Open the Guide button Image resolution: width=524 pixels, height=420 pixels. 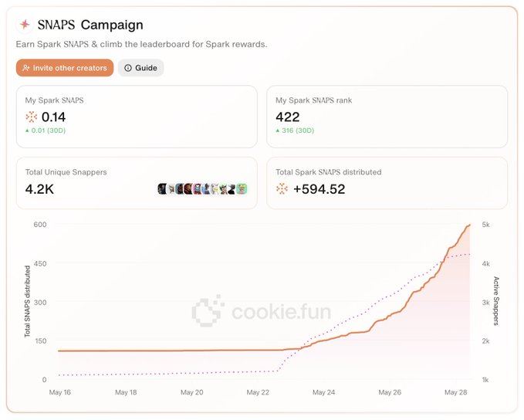pyautogui.click(x=140, y=68)
